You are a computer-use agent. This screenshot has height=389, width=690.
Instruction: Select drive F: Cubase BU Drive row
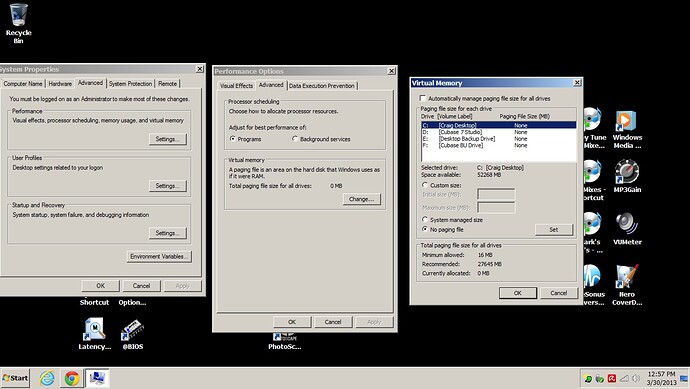(498, 145)
